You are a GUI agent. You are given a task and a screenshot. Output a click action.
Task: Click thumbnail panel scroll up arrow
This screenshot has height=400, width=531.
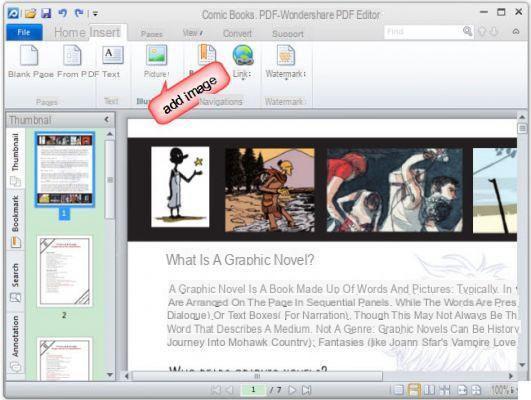pyautogui.click(x=110, y=134)
